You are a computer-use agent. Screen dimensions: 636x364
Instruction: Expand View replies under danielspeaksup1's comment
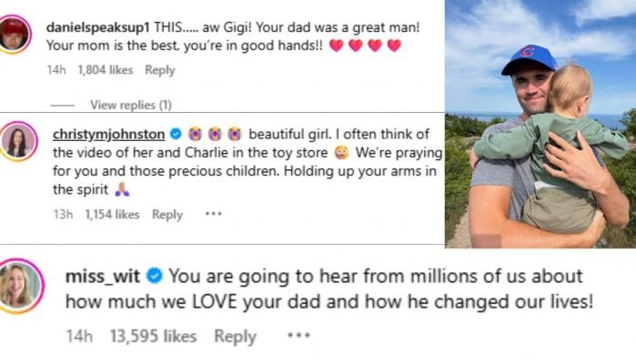pyautogui.click(x=130, y=105)
